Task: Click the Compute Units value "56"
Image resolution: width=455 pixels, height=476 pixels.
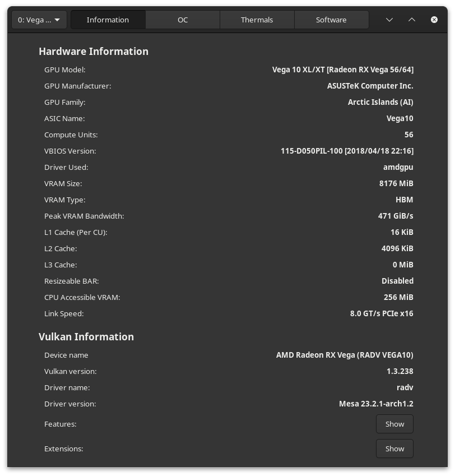Action: [408, 135]
